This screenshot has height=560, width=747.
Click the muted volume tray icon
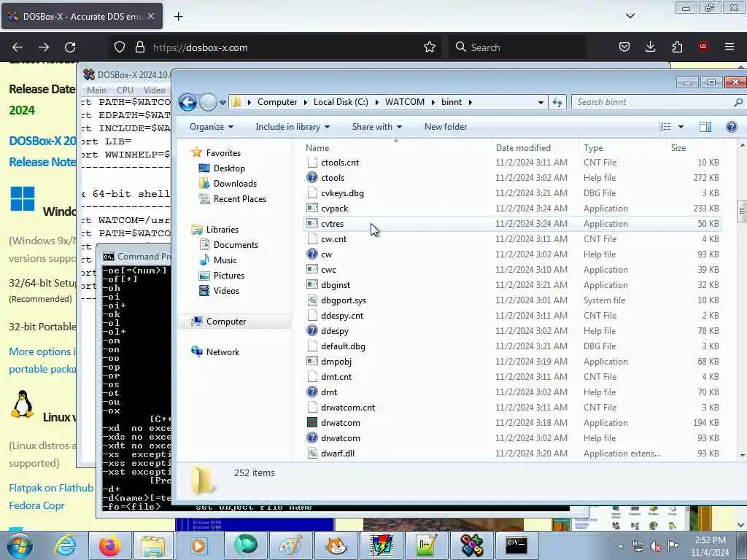[656, 547]
